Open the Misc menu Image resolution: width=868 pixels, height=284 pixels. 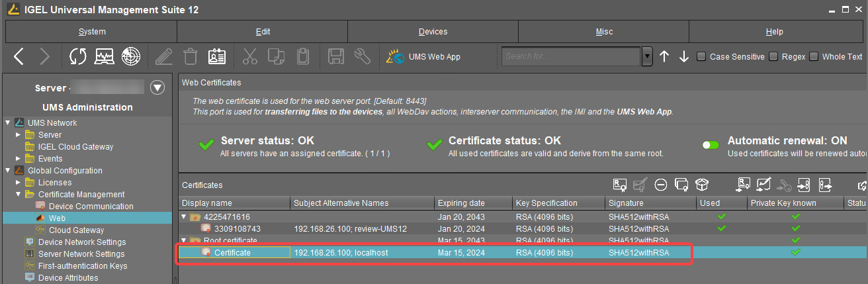click(x=603, y=32)
